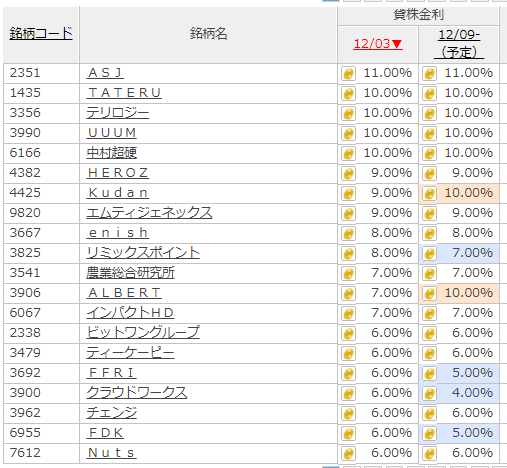507x468 pixels.
Task: Select stock code 7612 cell
Action: coord(41,453)
